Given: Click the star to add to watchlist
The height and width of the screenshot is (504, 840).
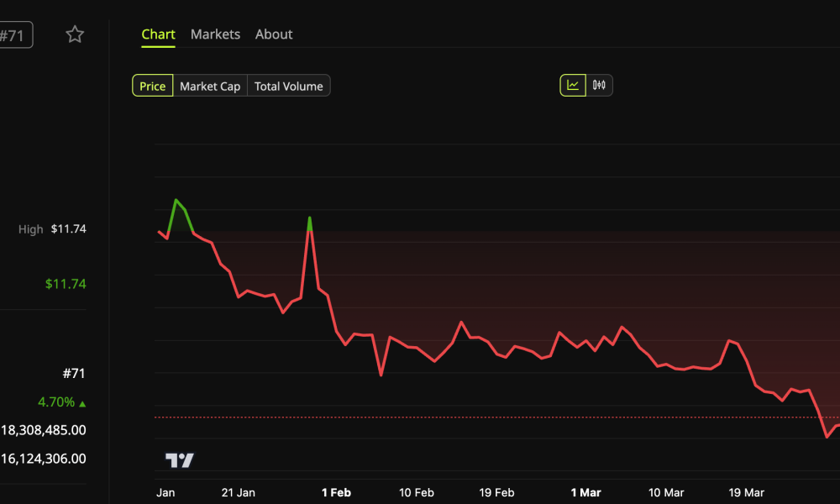Looking at the screenshot, I should pos(74,34).
